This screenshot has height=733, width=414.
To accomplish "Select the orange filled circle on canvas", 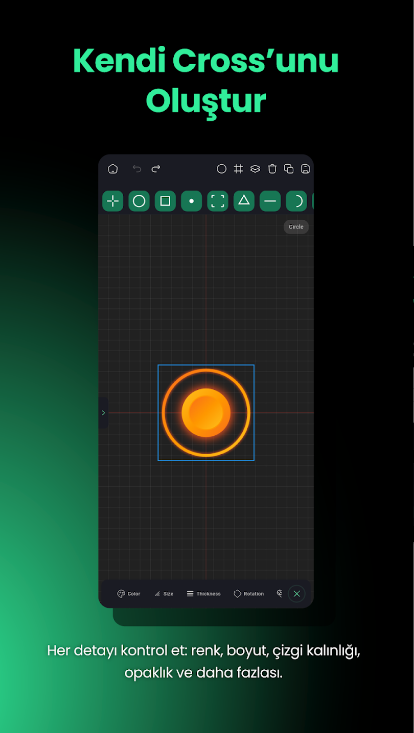I will click(x=206, y=412).
